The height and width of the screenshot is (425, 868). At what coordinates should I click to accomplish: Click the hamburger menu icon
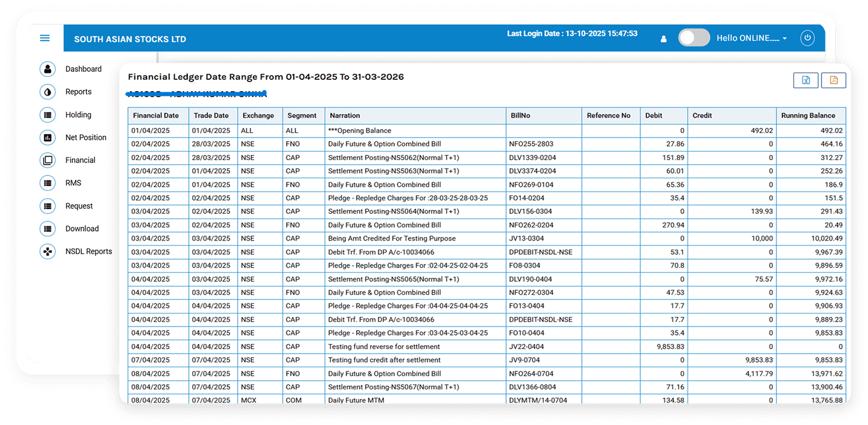45,38
